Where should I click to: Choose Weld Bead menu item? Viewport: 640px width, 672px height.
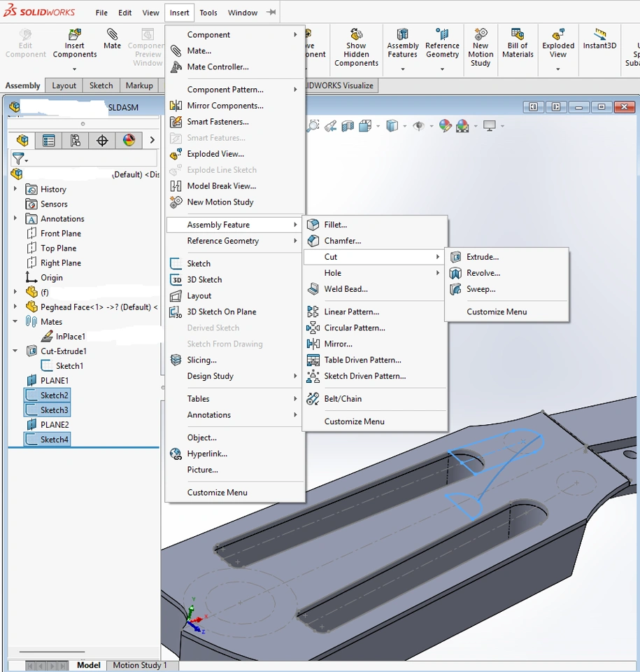376,289
